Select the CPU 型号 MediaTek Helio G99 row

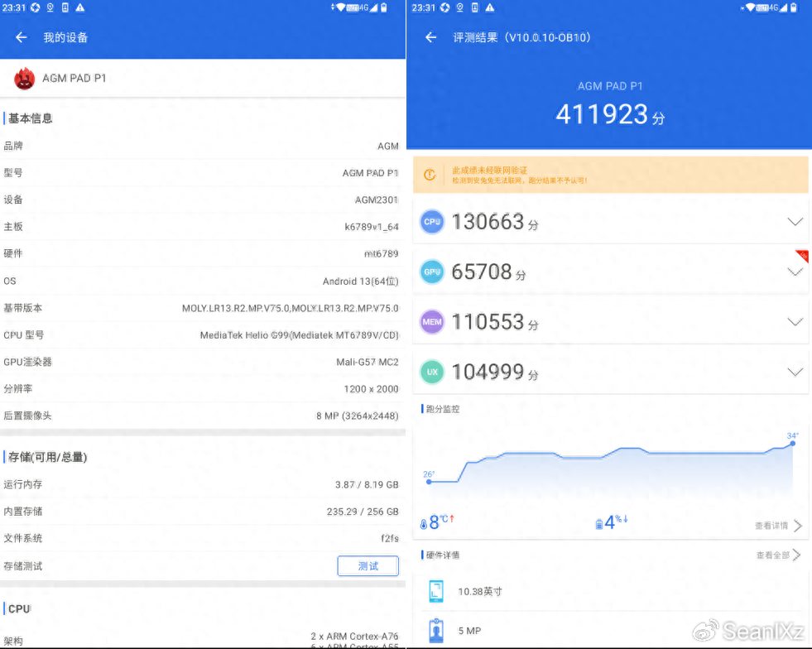point(203,335)
